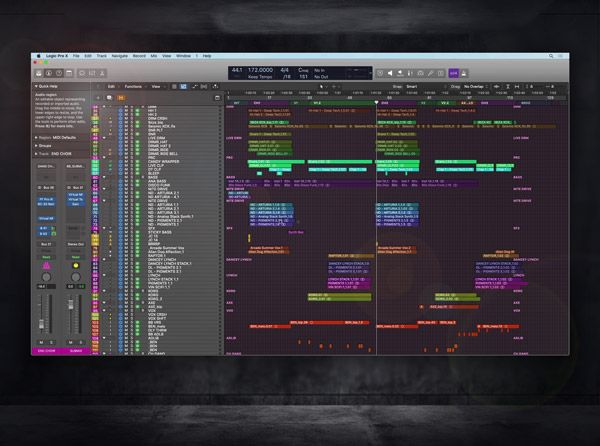The height and width of the screenshot is (446, 600).
Task: Click the END CHOIR channel volume fader
Action: pyautogui.click(x=44, y=305)
